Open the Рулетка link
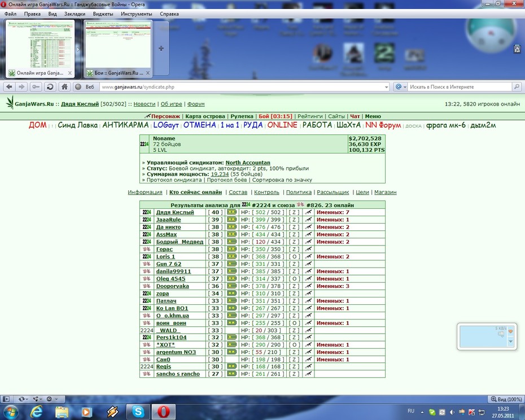 tap(242, 116)
